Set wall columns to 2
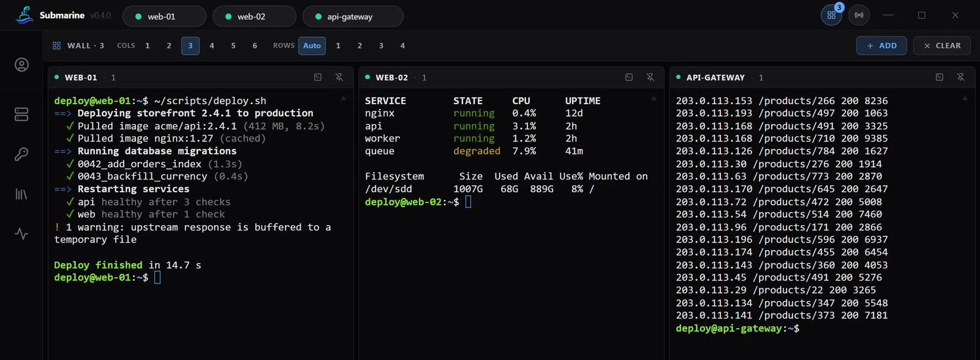Viewport: 980px width, 360px height. coord(169,46)
